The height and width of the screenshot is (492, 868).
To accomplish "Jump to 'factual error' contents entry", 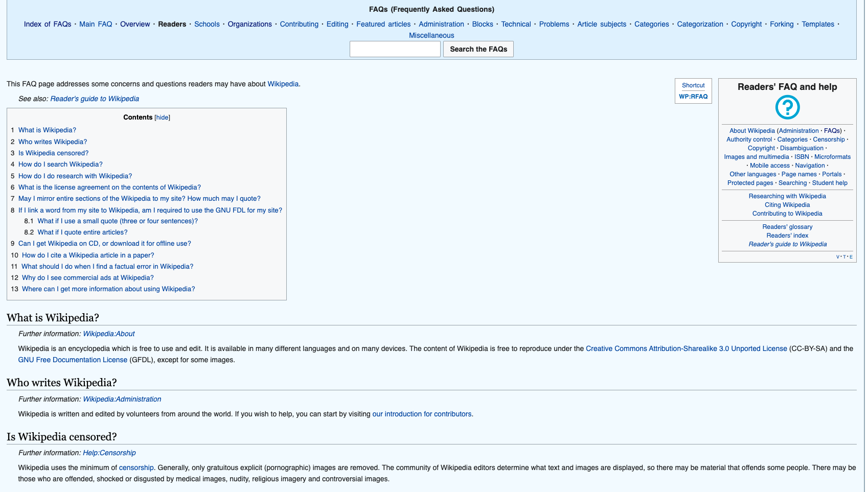I will [107, 267].
